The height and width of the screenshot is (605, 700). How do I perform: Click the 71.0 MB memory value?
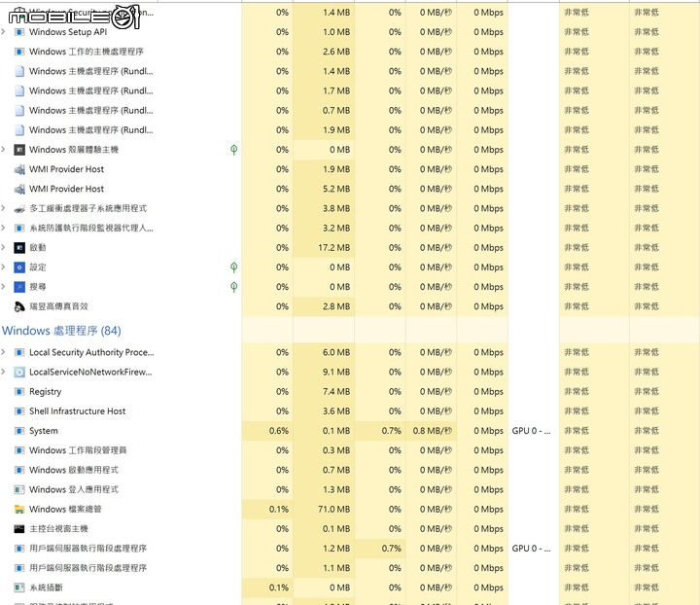333,510
